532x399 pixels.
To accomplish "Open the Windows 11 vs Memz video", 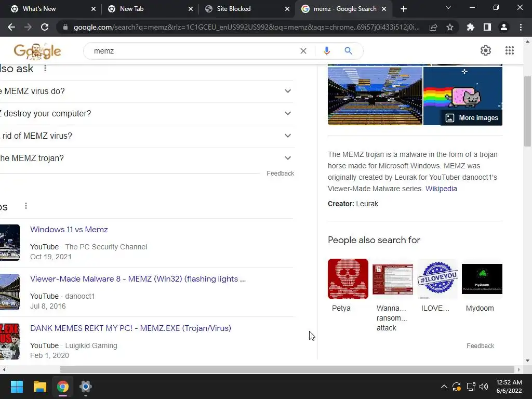I will pyautogui.click(x=69, y=230).
